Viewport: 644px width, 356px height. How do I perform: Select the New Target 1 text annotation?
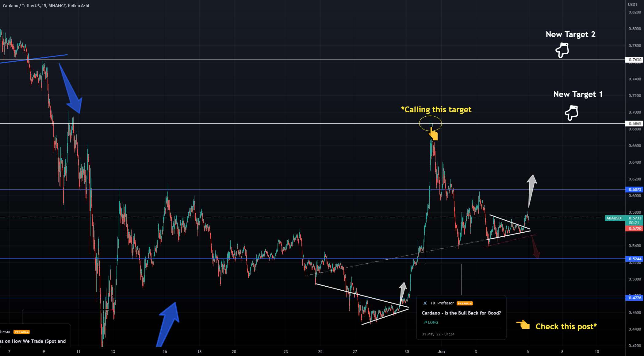[x=578, y=94]
